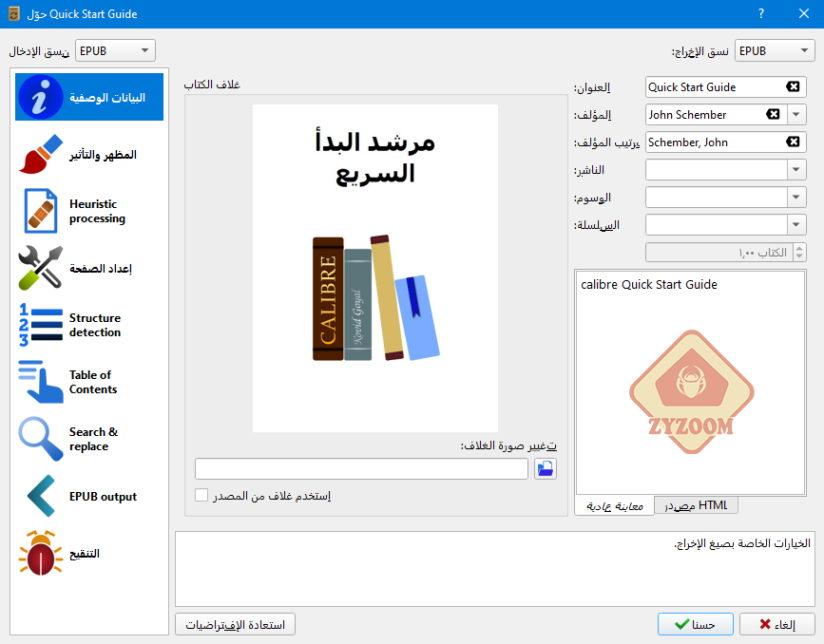Close the conversion dialog window

pos(804,13)
